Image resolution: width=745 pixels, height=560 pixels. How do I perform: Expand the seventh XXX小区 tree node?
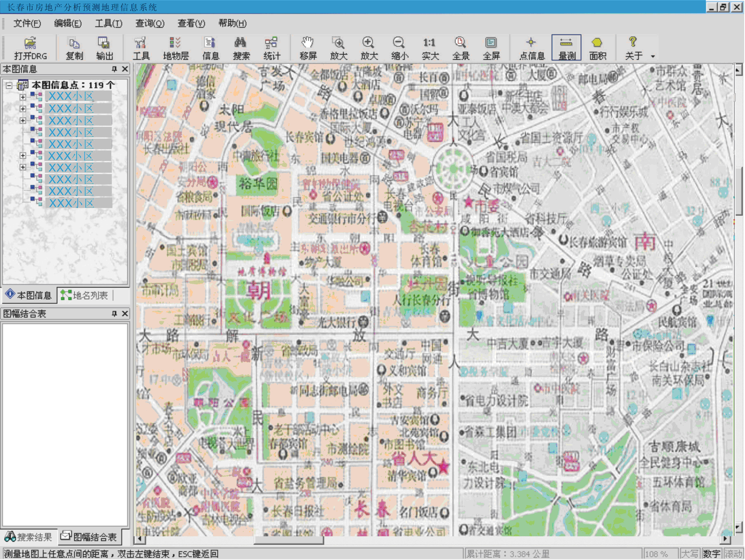(x=22, y=167)
